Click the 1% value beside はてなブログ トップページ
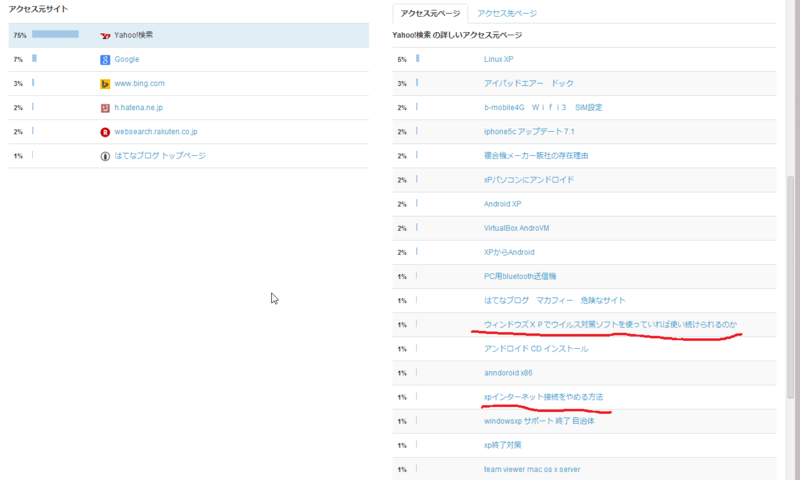Screen dimensions: 800x480 coord(18,156)
